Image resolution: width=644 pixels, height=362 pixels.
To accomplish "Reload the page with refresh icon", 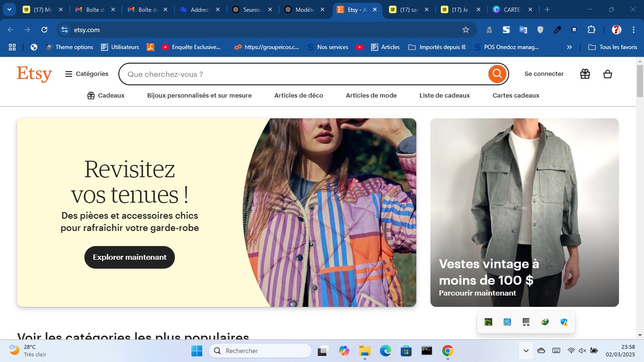I will (44, 30).
